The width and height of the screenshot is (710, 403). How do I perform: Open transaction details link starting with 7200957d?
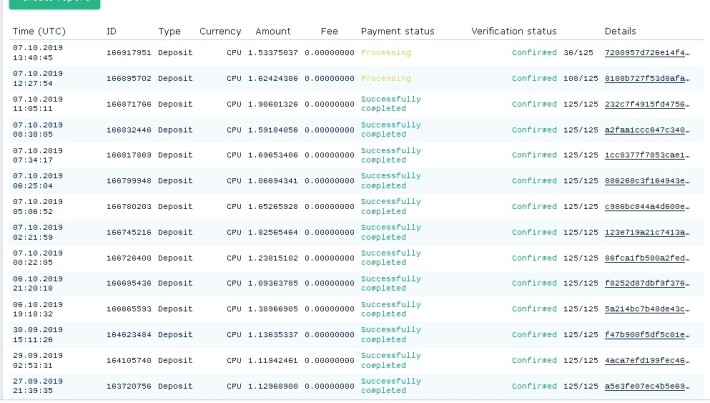647,53
